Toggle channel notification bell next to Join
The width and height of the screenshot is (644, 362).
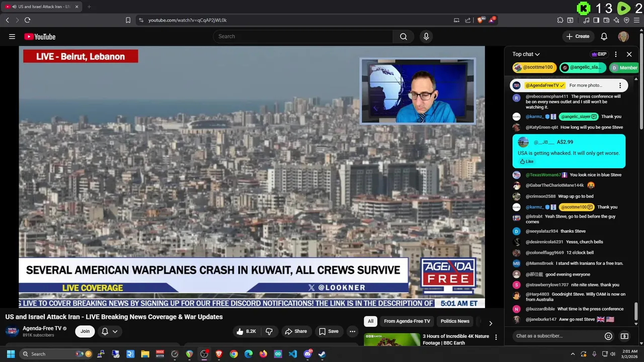tap(105, 331)
